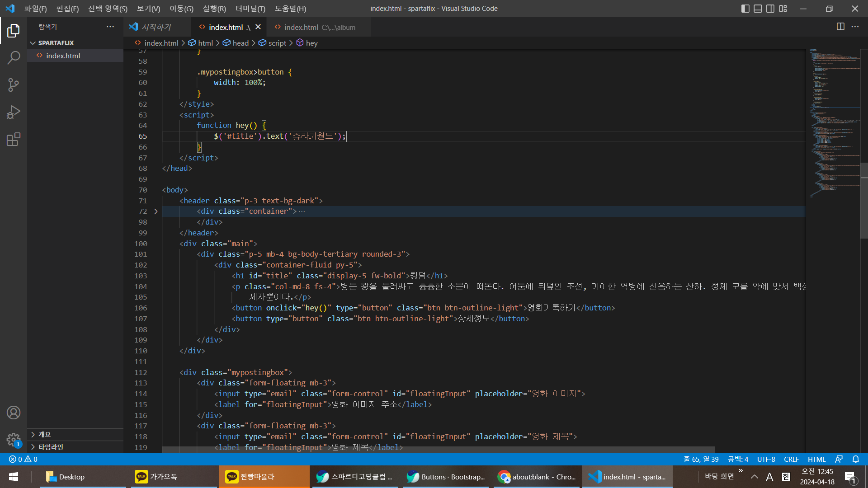Click the VS Code logo in title bar
Image resolution: width=868 pixels, height=488 pixels.
10,9
